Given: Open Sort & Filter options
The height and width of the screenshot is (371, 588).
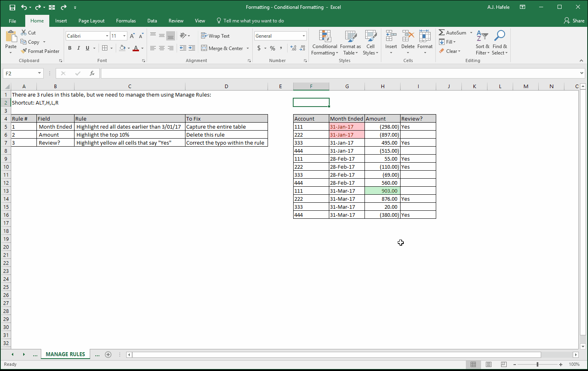Looking at the screenshot, I should (x=482, y=42).
